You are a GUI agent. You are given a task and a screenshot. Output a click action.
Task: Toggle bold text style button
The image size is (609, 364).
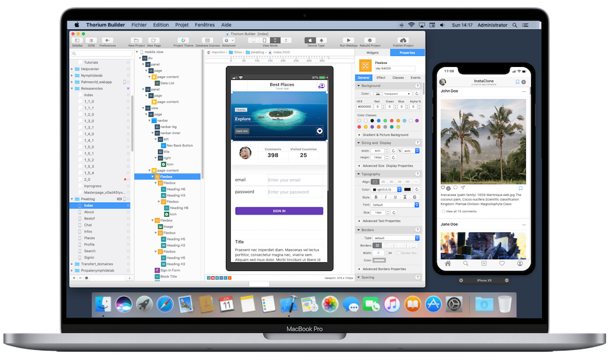[x=376, y=197]
